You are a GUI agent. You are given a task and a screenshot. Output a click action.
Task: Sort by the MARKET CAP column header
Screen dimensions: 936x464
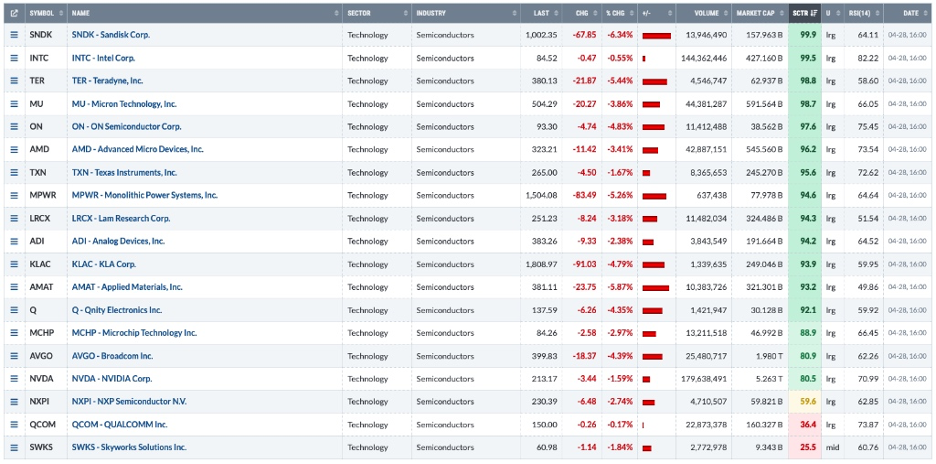(760, 13)
